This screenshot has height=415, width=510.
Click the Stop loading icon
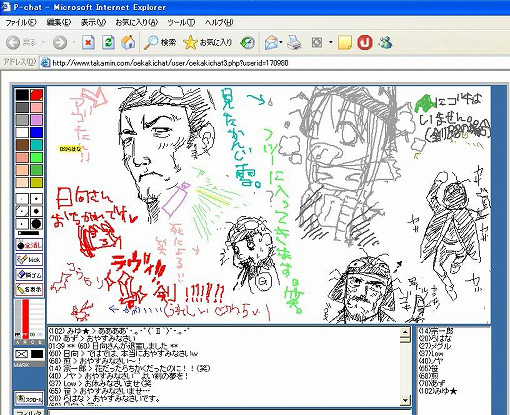tap(88, 43)
